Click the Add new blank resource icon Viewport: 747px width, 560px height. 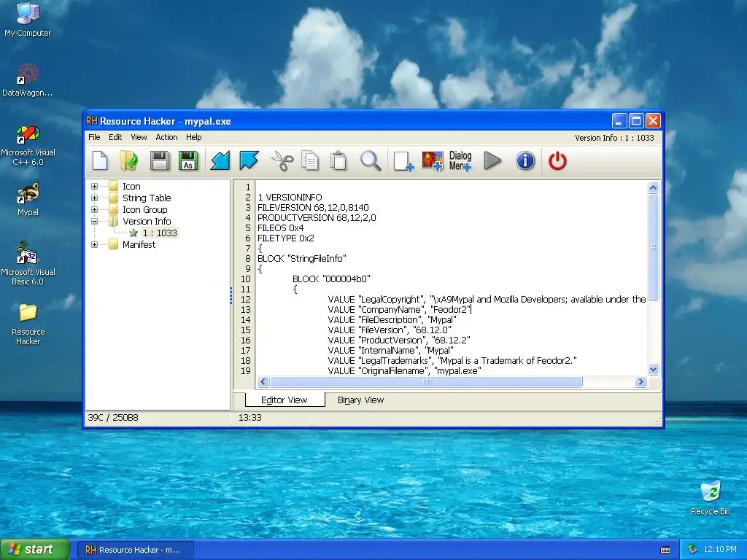(403, 161)
